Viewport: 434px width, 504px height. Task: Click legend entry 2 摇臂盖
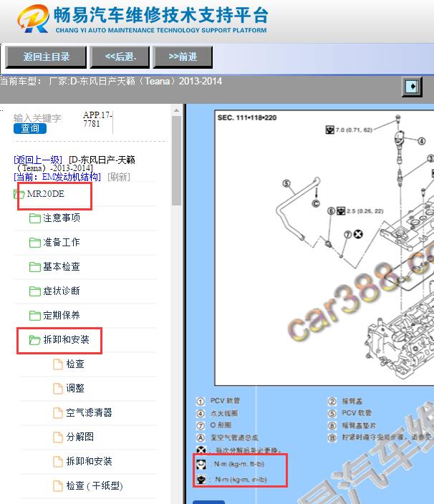click(x=345, y=401)
